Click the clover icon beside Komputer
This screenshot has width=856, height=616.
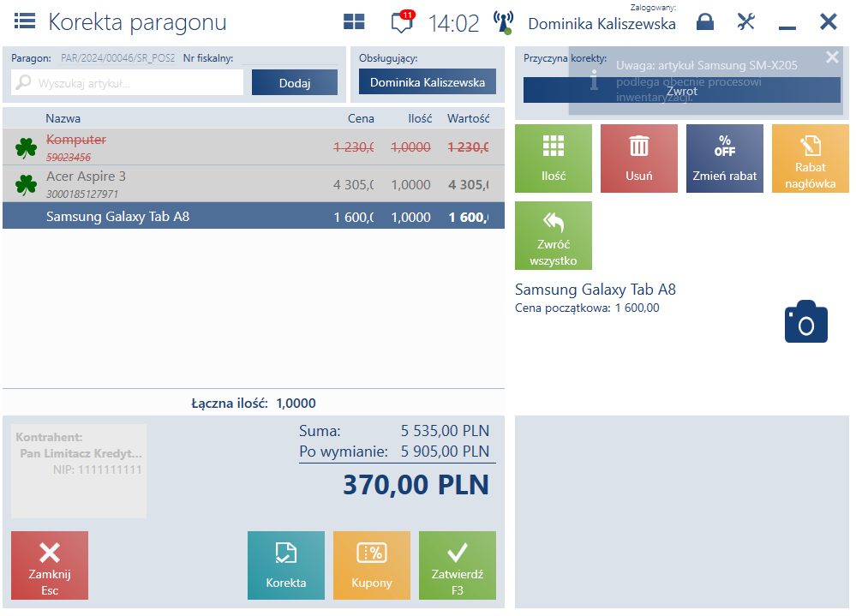(27, 147)
